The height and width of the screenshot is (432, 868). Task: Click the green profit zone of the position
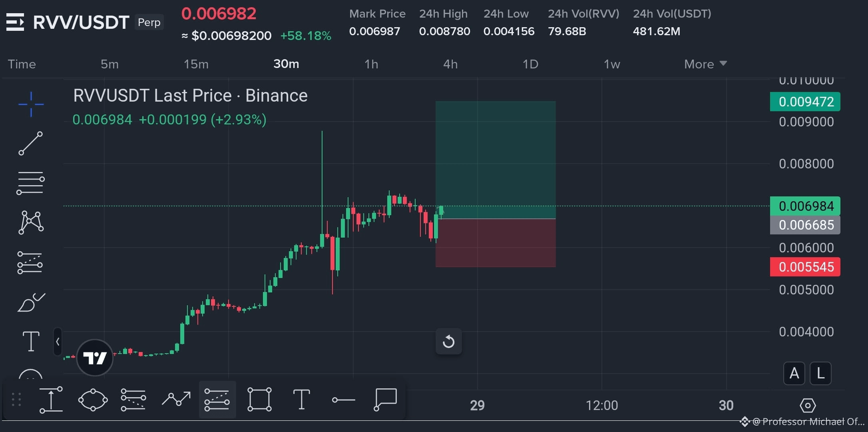(x=496, y=160)
